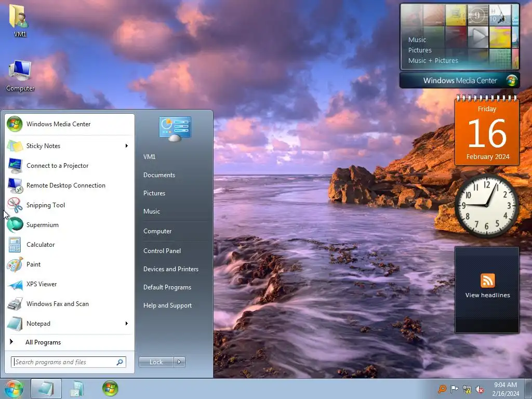
Task: Select Pictures in Media Center gadget
Action: coord(420,50)
